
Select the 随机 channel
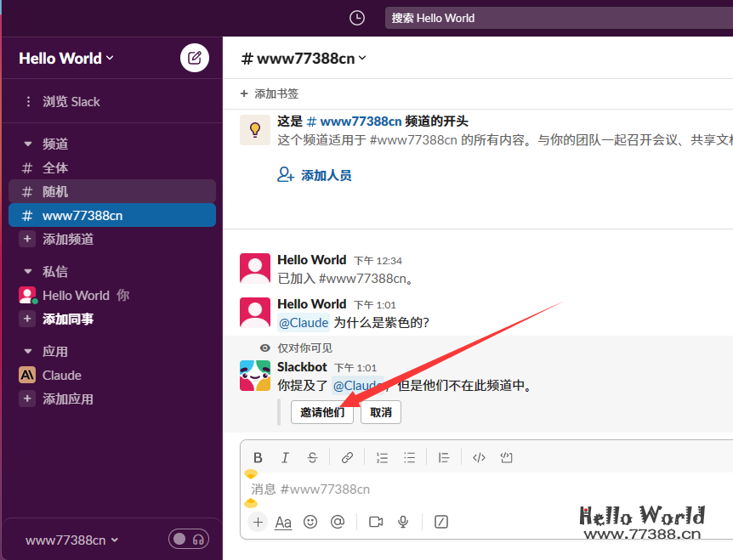coord(55,191)
